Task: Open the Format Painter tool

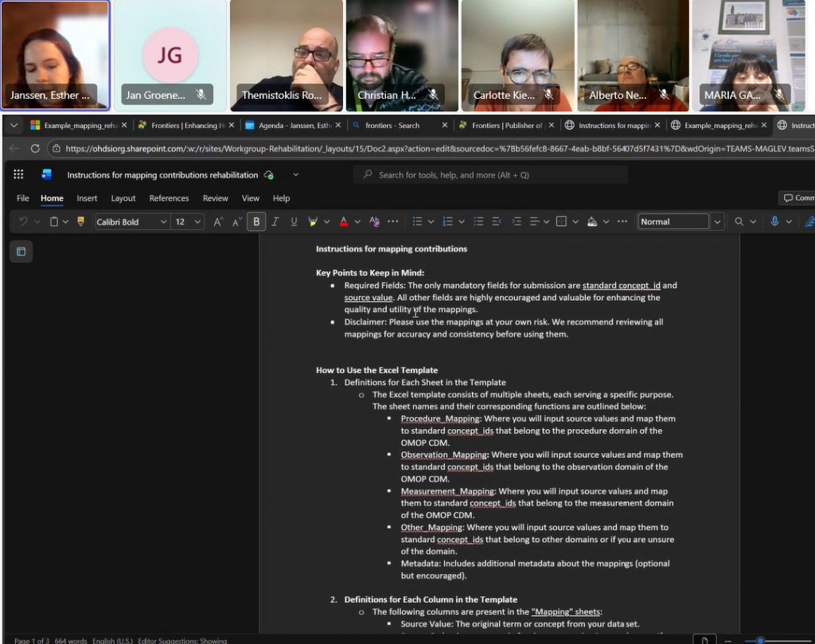Action: [x=80, y=221]
